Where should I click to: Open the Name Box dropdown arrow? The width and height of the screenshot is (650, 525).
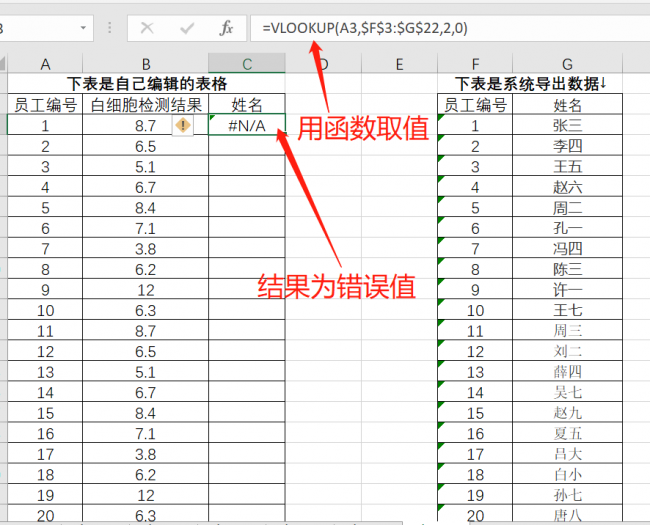(83, 28)
